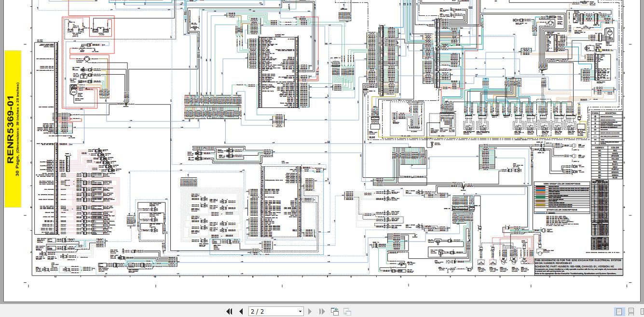Image resolution: width=644 pixels, height=317 pixels.
Task: Advance to the next page
Action: 310,311
